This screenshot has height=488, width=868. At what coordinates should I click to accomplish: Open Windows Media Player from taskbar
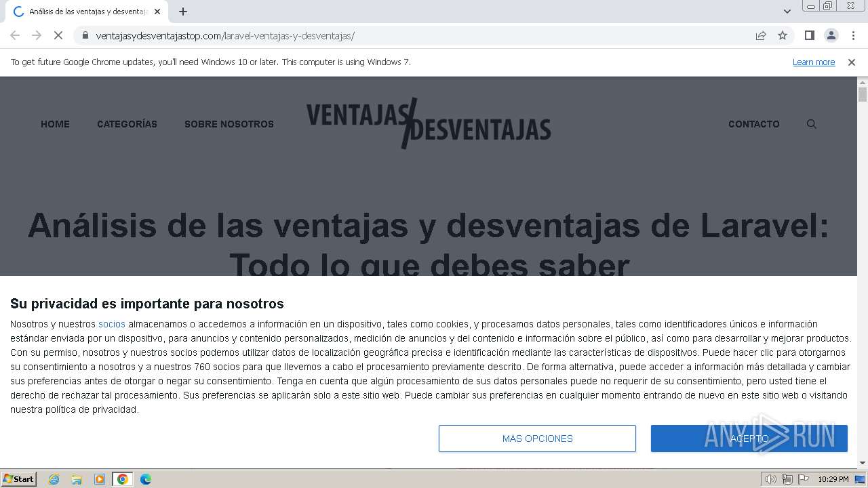coord(100,479)
